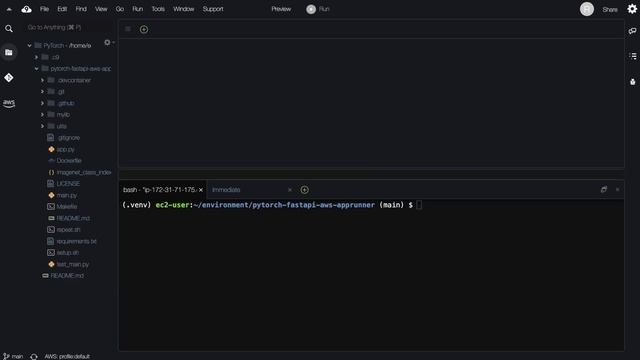
Task: Add a new tab in the editor pane
Action: 144,29
